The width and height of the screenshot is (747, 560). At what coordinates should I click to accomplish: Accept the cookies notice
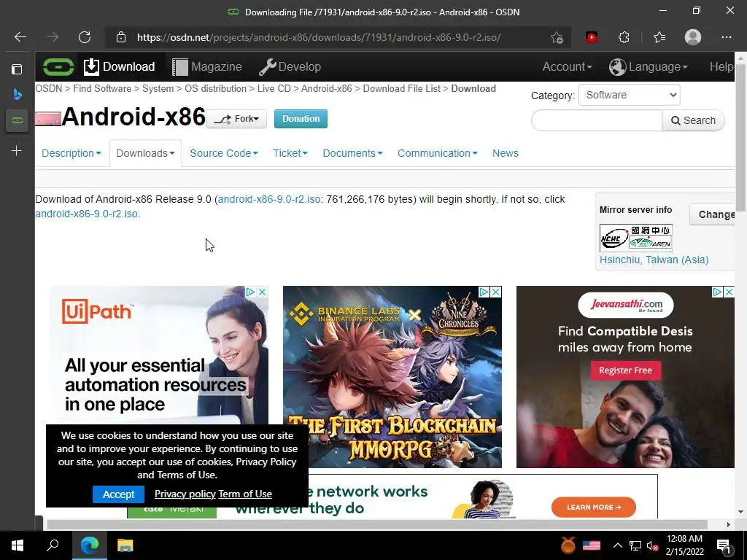pyautogui.click(x=118, y=494)
